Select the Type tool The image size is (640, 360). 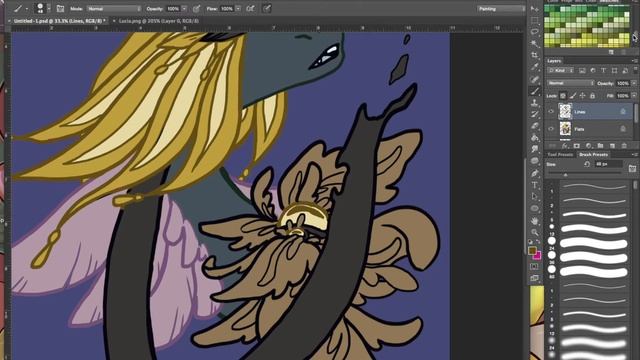pyautogui.click(x=534, y=185)
